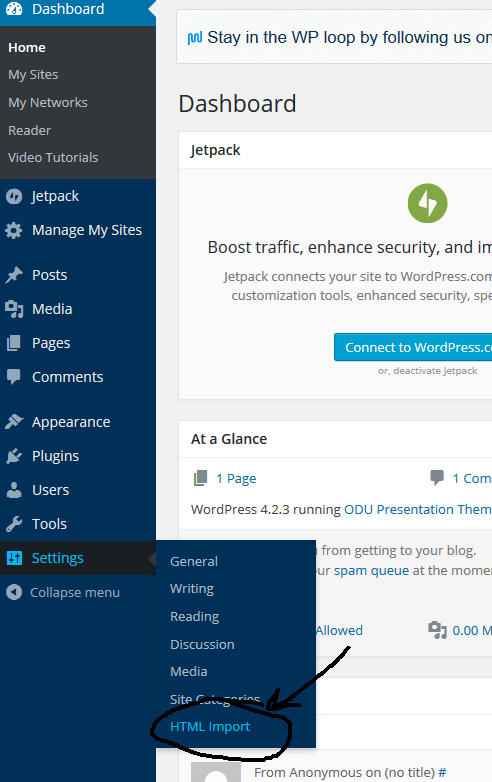Click the page icon beside 1 Page
Viewport: 492px width, 782px height.
(x=200, y=478)
